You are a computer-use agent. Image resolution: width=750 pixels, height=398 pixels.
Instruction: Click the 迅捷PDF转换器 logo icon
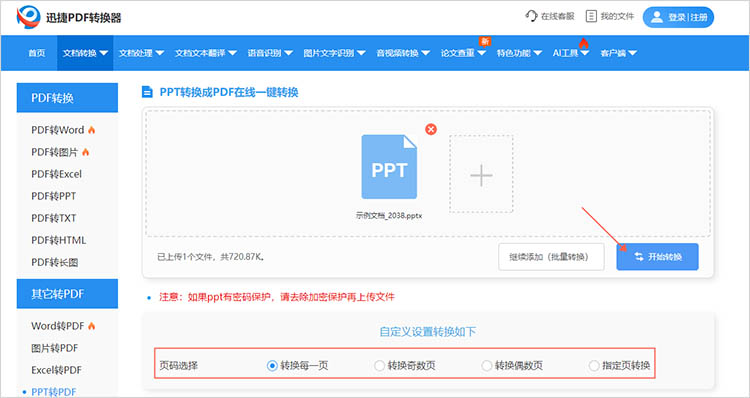[x=28, y=17]
